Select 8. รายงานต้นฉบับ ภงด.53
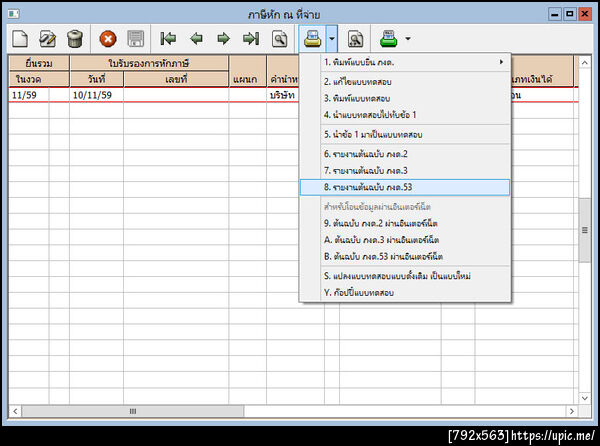The height and width of the screenshot is (446, 600). tap(406, 187)
